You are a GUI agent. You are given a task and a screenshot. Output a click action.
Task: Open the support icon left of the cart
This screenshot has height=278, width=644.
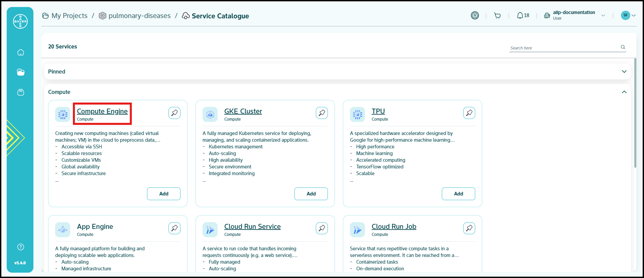(x=475, y=16)
